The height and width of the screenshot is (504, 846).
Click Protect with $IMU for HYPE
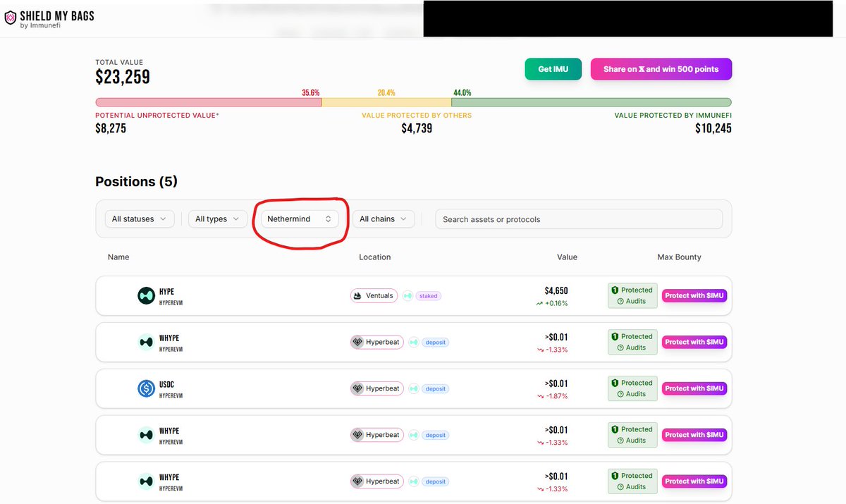point(694,296)
